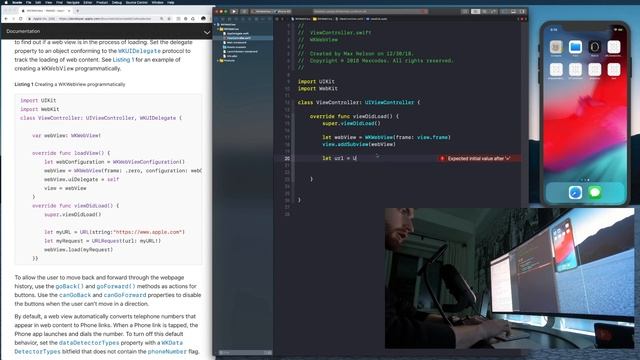This screenshot has width=640, height=360.
Task: Click the navigator filter field at bottom
Action: point(244,352)
